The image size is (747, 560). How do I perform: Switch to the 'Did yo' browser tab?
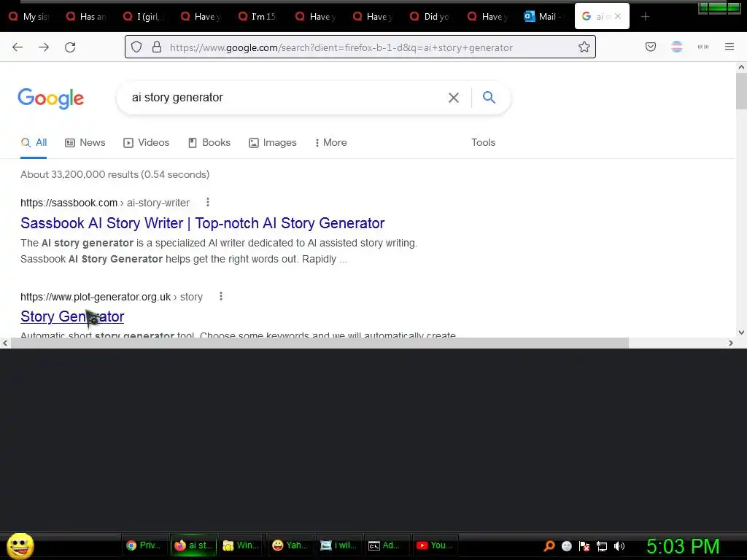click(x=430, y=17)
